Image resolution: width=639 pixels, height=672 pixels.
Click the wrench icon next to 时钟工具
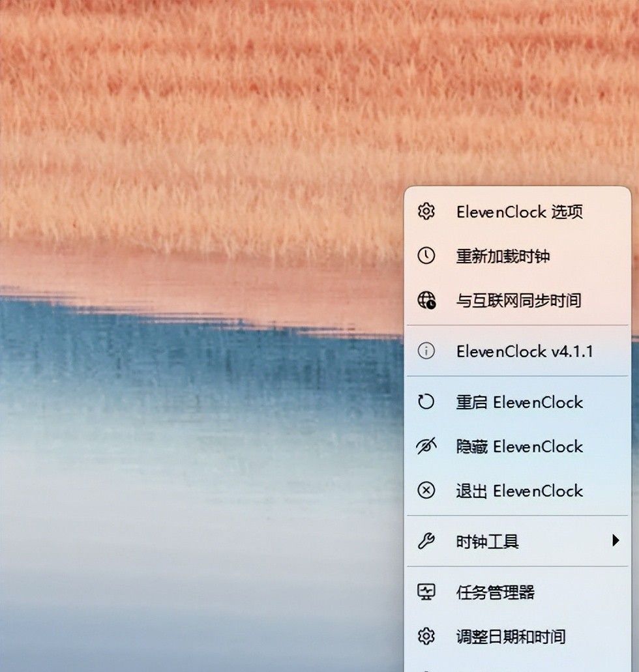point(426,541)
